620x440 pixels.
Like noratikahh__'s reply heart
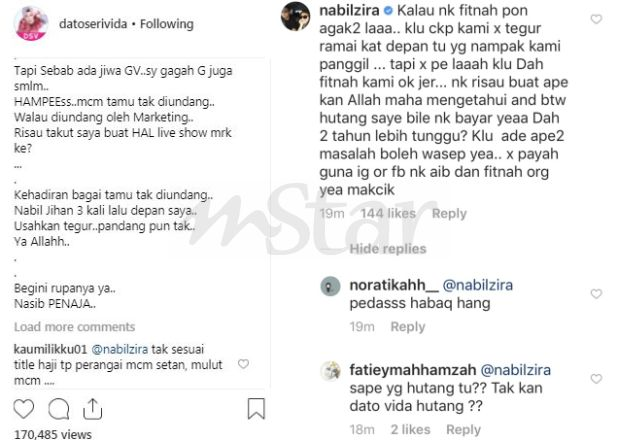point(596,293)
